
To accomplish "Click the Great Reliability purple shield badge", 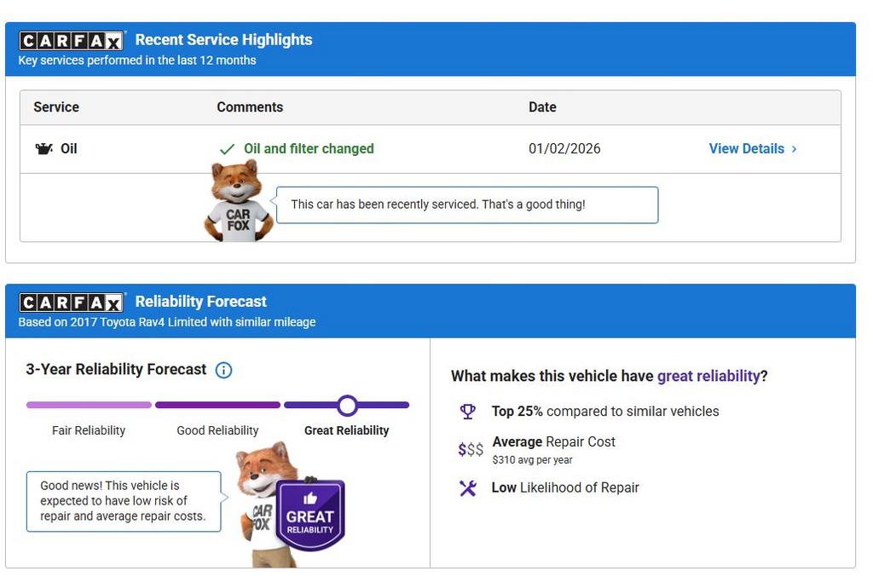I will [x=310, y=514].
